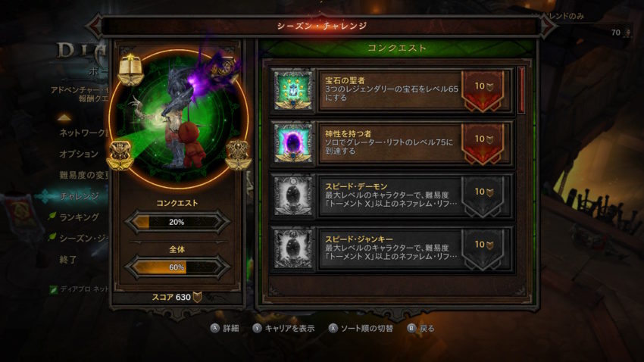The width and height of the screenshot is (644, 362).
Task: Select the gold crest badge at lower right
Action: pos(238,154)
